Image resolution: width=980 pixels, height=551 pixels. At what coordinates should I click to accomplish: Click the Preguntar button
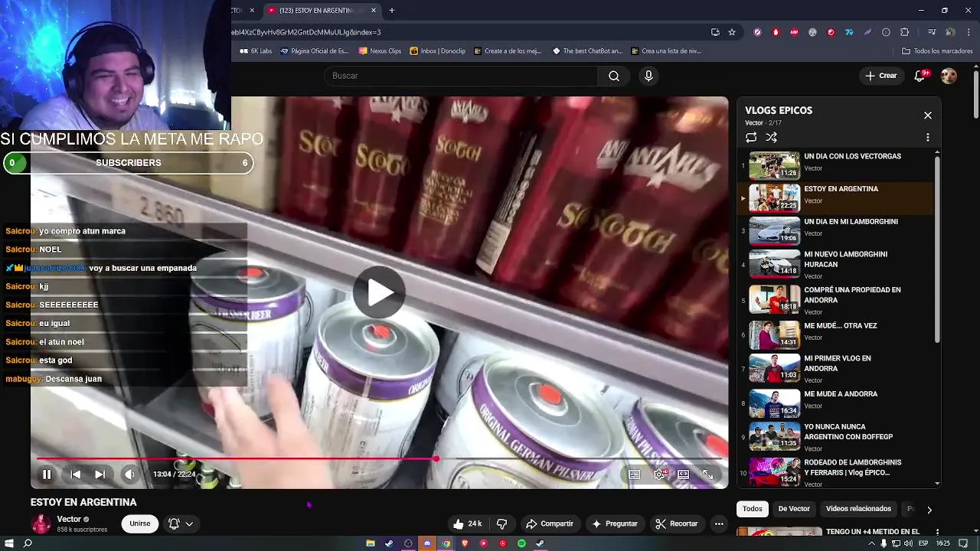coord(615,523)
